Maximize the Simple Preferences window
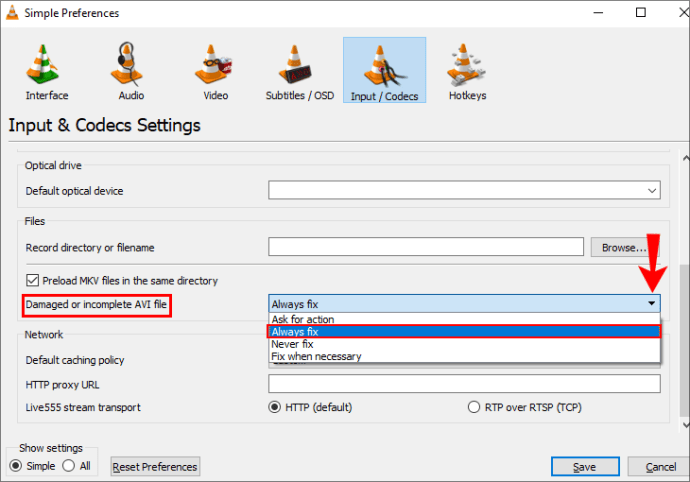Image resolution: width=690 pixels, height=482 pixels. tap(641, 12)
